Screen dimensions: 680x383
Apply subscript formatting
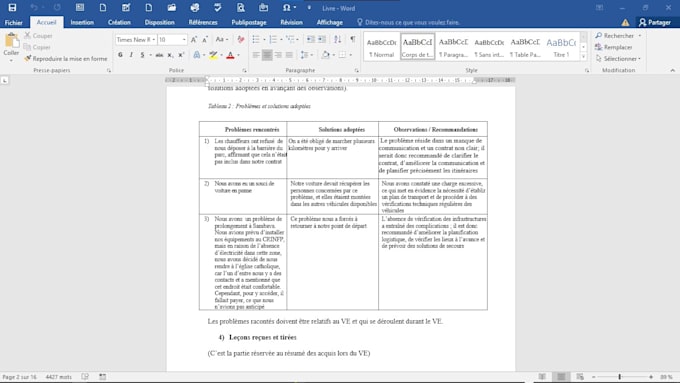point(170,55)
